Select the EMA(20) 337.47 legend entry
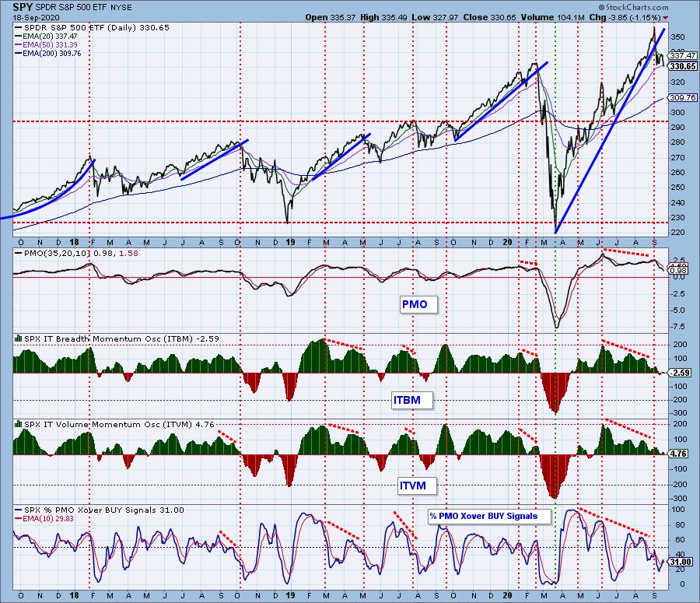Viewport: 700px width, 603px height. (x=46, y=36)
